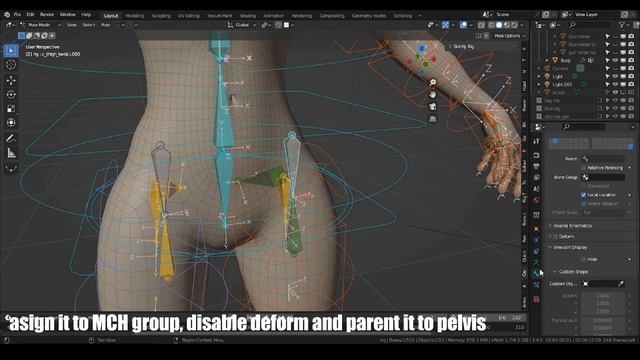Open the Render properties tab
This screenshot has width=640, height=360.
(x=536, y=156)
